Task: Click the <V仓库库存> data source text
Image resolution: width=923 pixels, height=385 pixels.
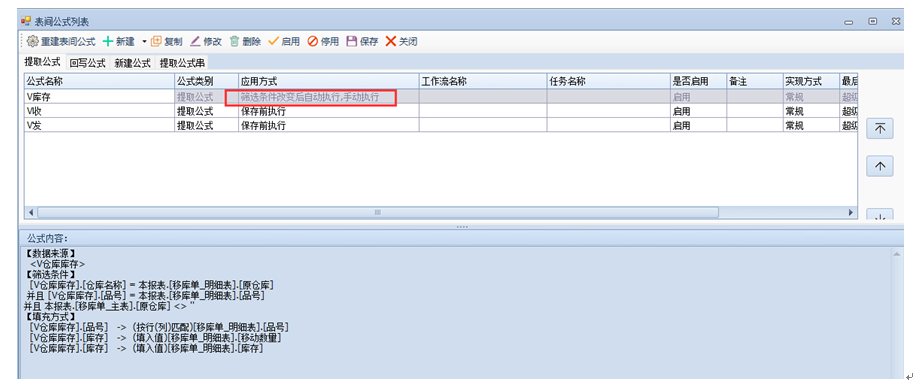Action: (x=57, y=264)
